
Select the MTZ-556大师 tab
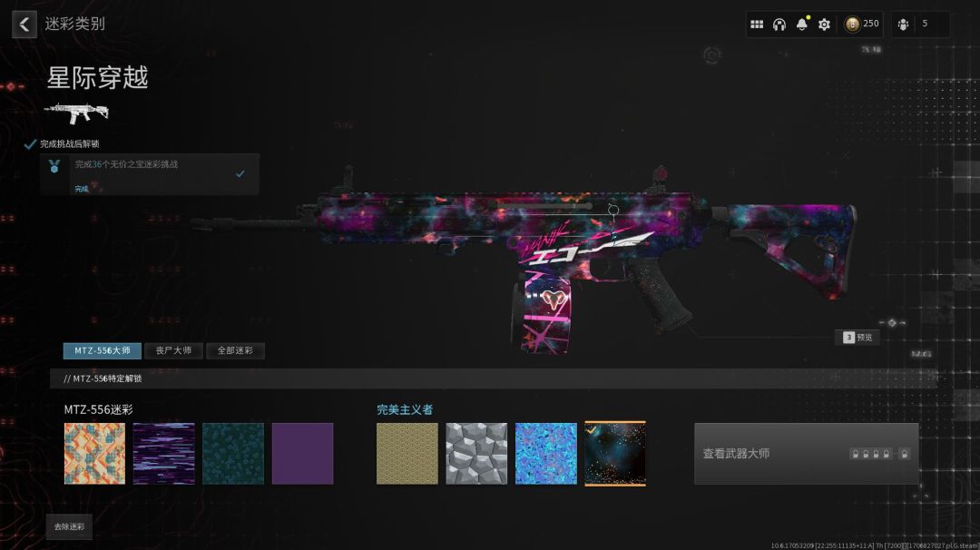pyautogui.click(x=102, y=350)
